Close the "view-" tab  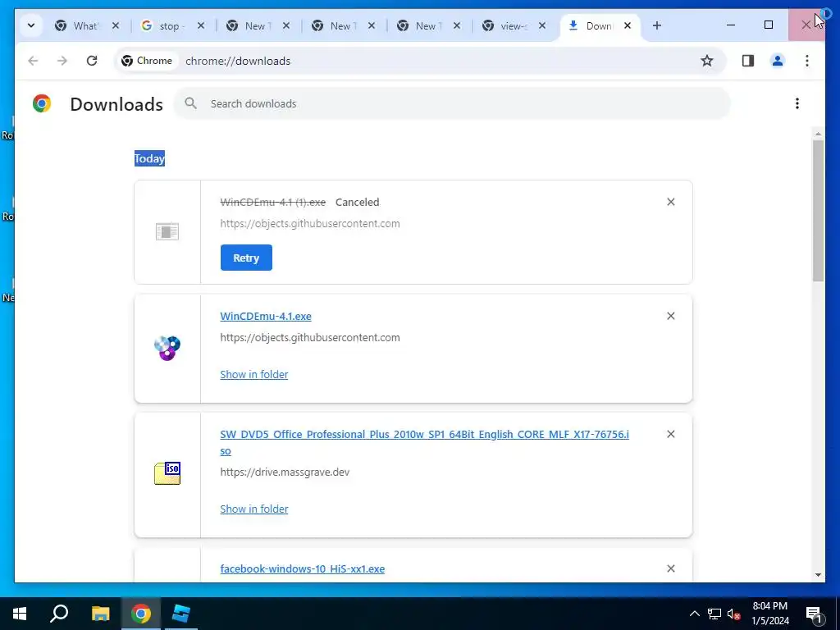pos(542,25)
